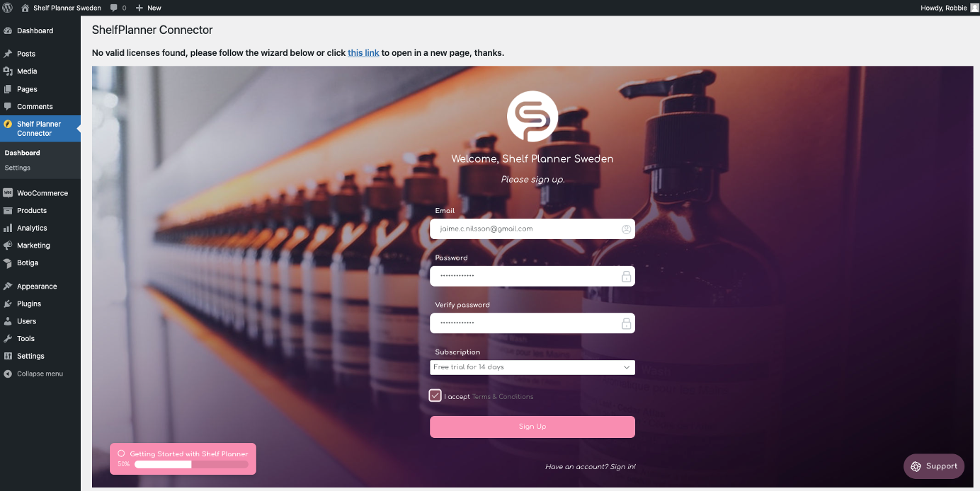Click the Analytics bar chart icon
Viewport: 980px width, 491px height.
(x=8, y=228)
